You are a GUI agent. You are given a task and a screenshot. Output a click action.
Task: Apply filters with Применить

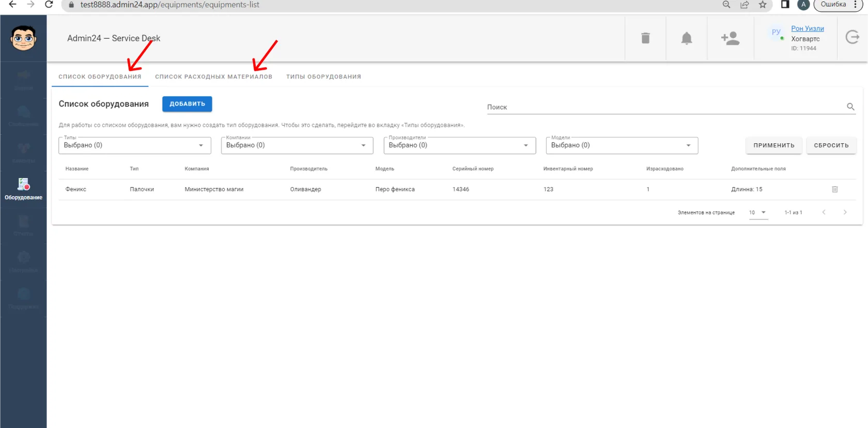click(774, 145)
